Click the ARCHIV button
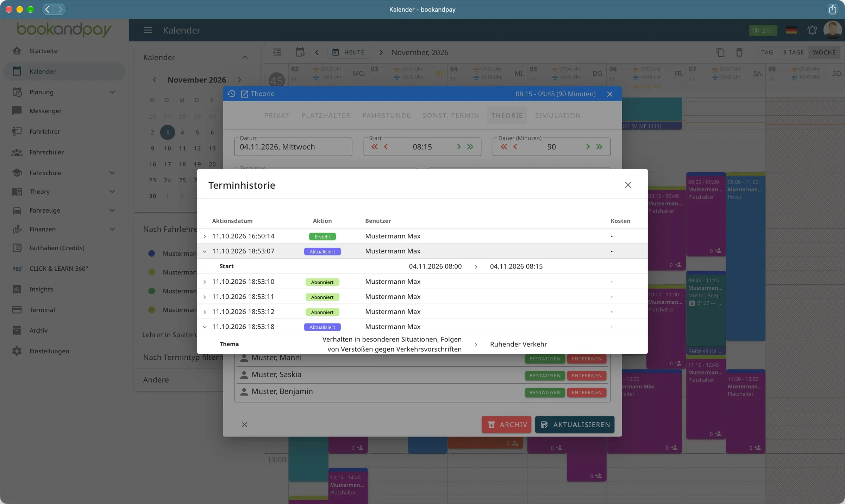This screenshot has width=845, height=504. click(x=507, y=425)
